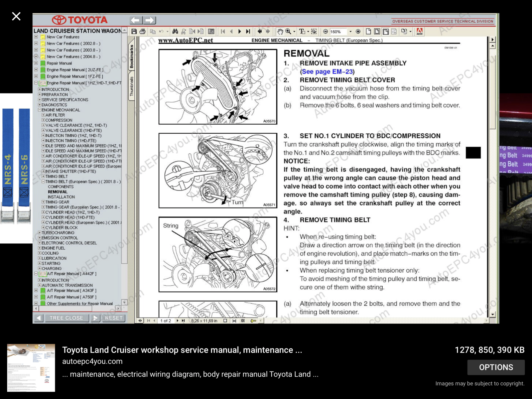This screenshot has height=399, width=532.
Task: Save a copy with the floppy disk icon
Action: [134, 32]
